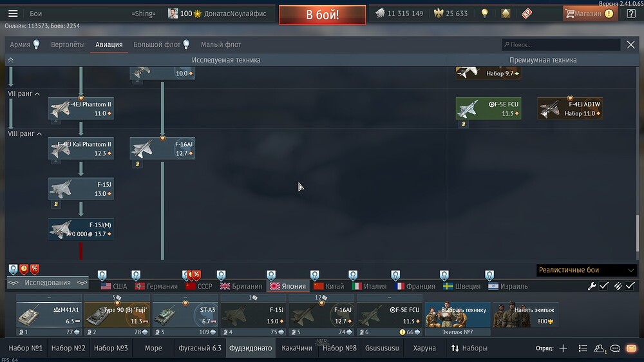Open the gold diamond item icon in top bar
The height and width of the screenshot is (362, 644).
(506, 14)
